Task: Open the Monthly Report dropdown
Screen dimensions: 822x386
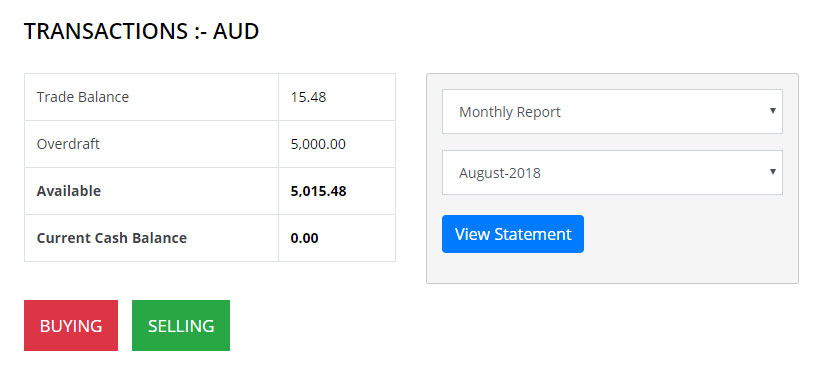Action: click(612, 111)
